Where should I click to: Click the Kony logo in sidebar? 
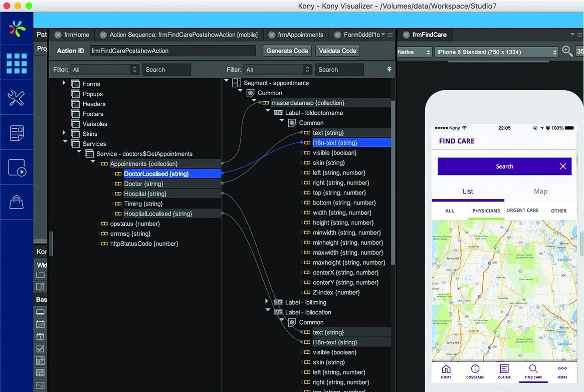(x=17, y=29)
